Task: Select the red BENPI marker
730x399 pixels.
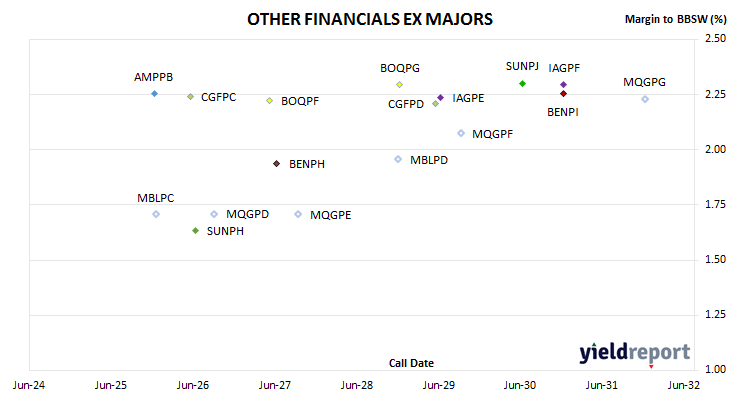Action: (563, 94)
